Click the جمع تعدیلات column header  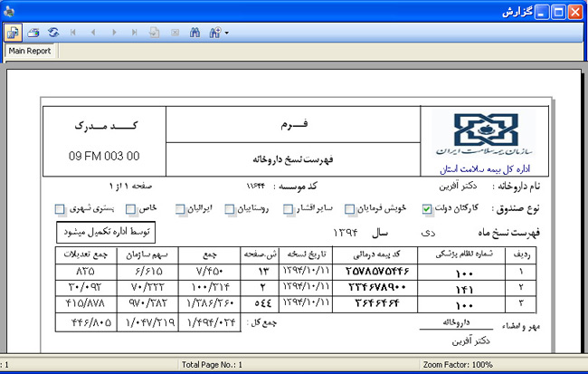click(x=86, y=254)
